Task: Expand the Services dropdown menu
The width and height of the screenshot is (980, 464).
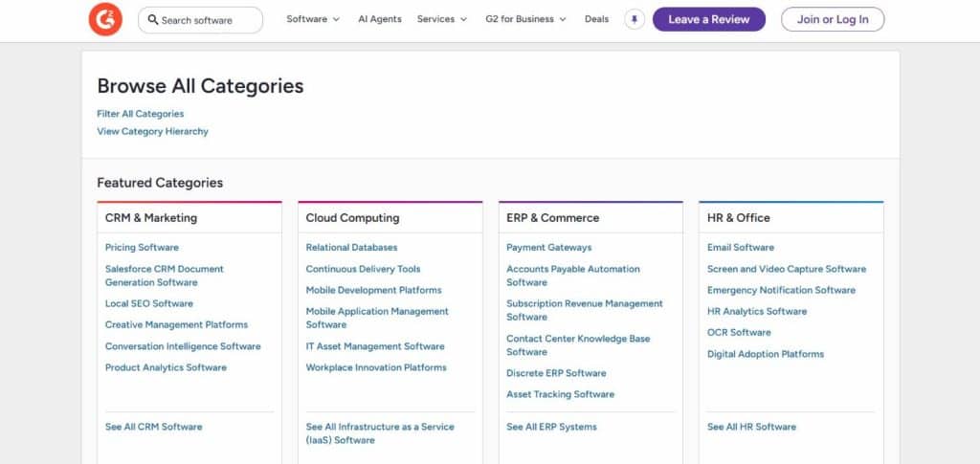Action: pos(442,19)
